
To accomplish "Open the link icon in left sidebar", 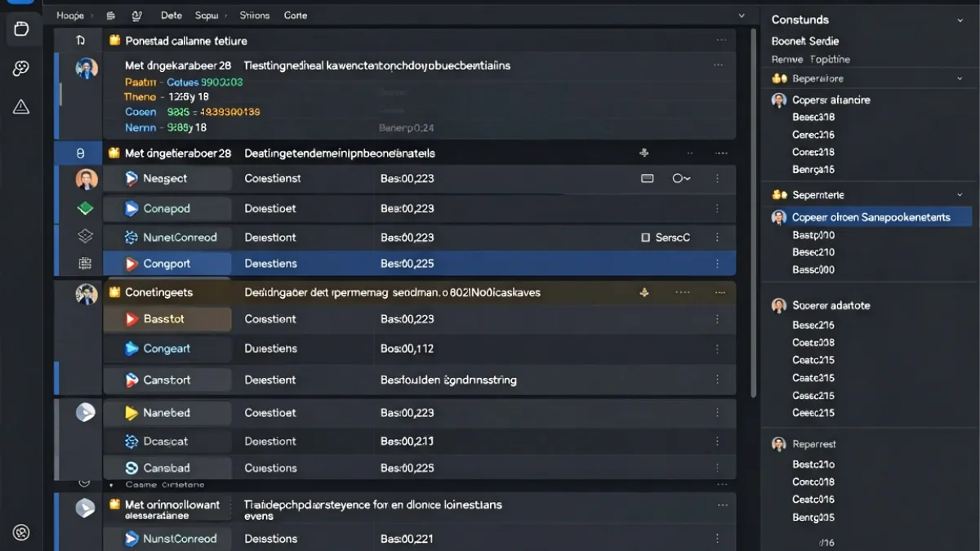I will (21, 69).
